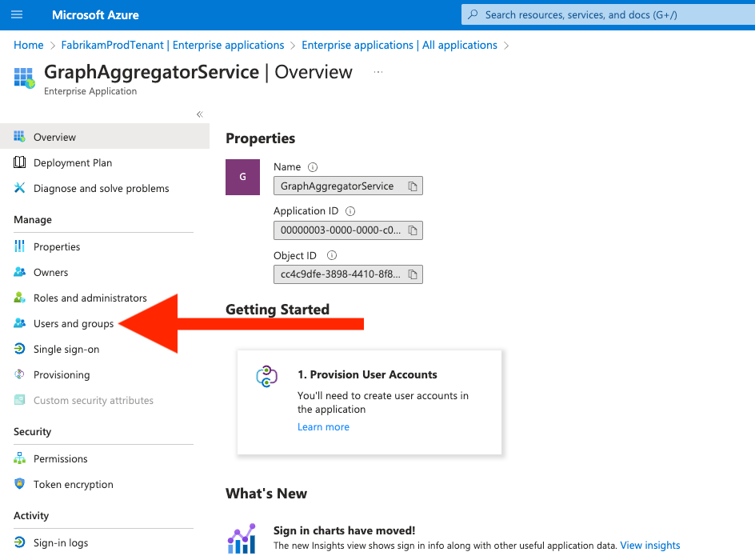Open FabrikamProdTenant Enterprise applications breadcrumb
This screenshot has height=560, width=755.
[173, 45]
